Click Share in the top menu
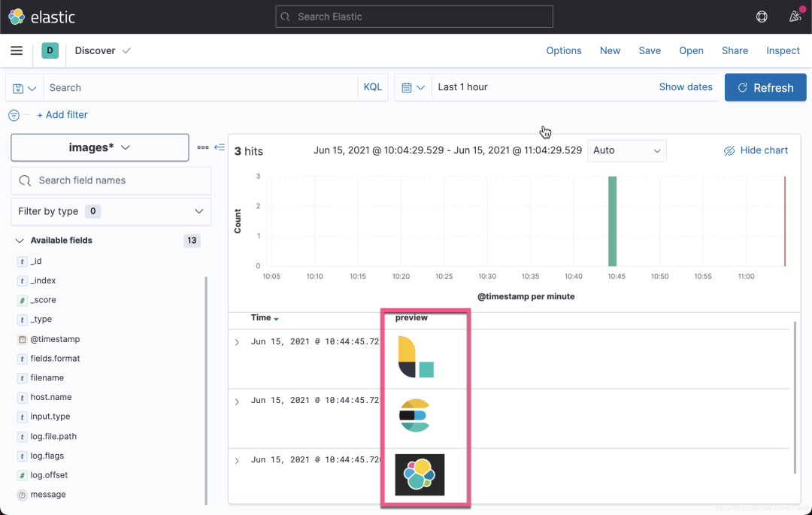Screen dimensions: 812x515 [x=735, y=50]
